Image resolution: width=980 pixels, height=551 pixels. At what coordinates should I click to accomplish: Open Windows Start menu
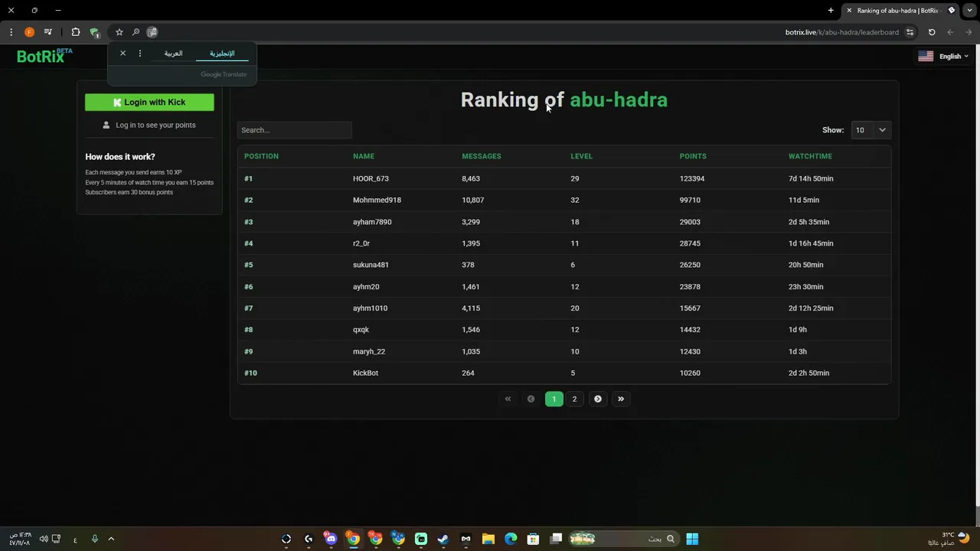coord(692,539)
